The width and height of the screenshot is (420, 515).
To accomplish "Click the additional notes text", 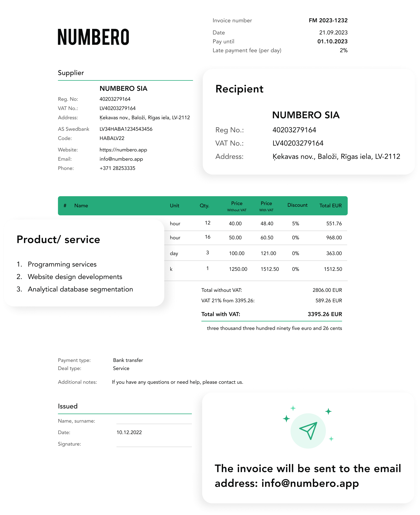I will [x=177, y=382].
